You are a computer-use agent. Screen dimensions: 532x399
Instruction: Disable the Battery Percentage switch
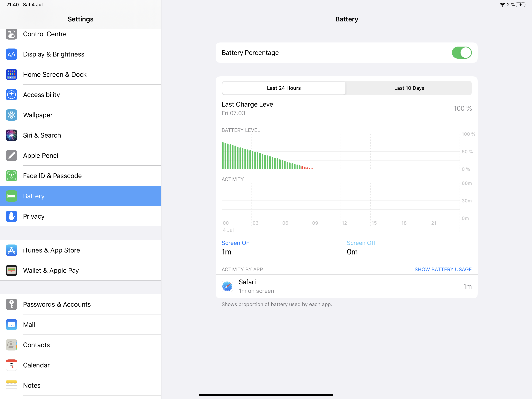(x=461, y=53)
